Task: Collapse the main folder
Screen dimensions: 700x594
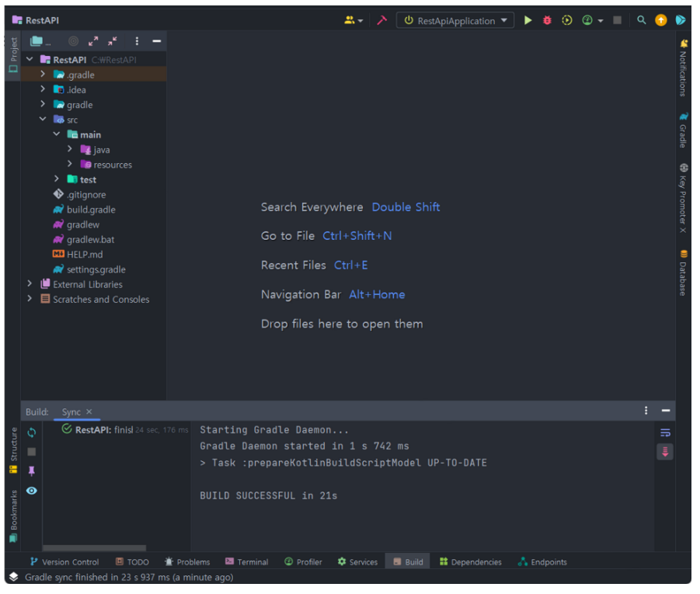Action: (x=57, y=134)
